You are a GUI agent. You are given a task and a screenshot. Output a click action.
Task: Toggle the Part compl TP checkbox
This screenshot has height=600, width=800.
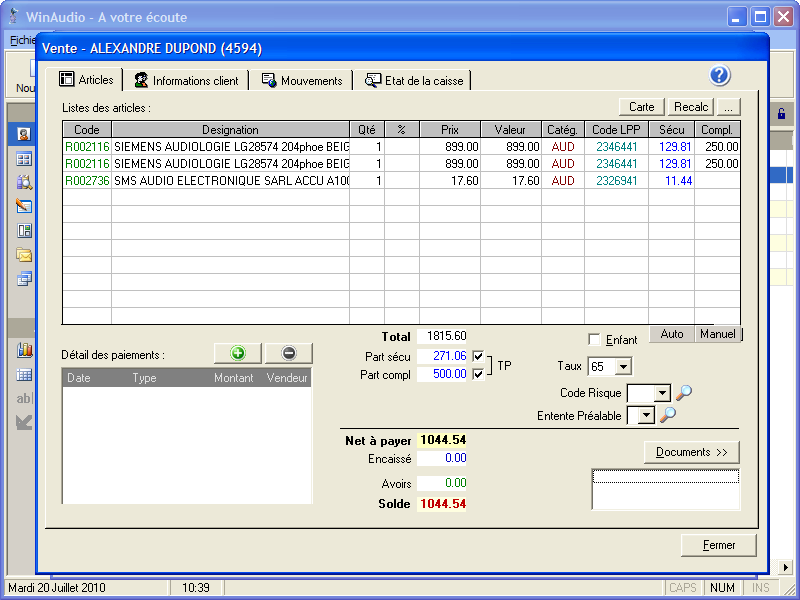[479, 374]
